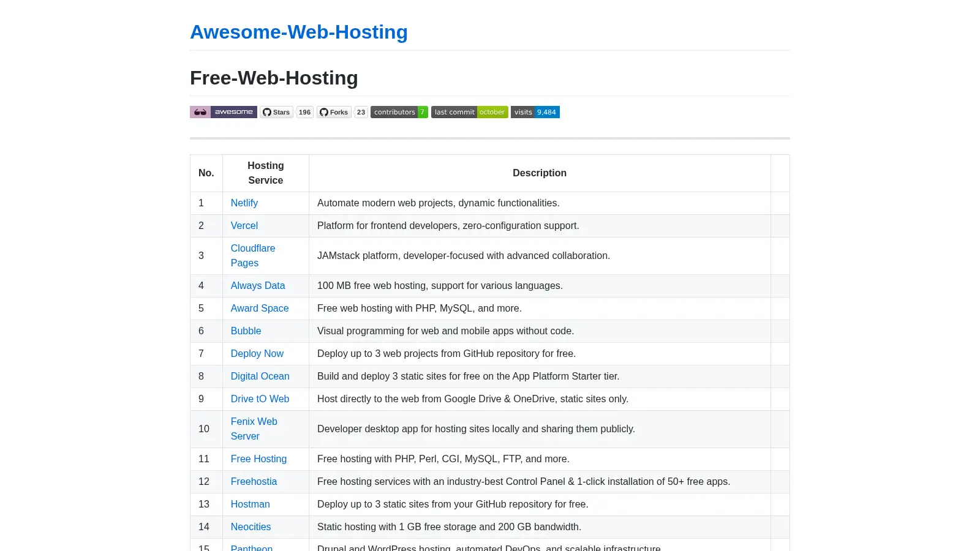
Task: Select 'Free hosting with PHP, Perl, CGI' text
Action: 443,459
